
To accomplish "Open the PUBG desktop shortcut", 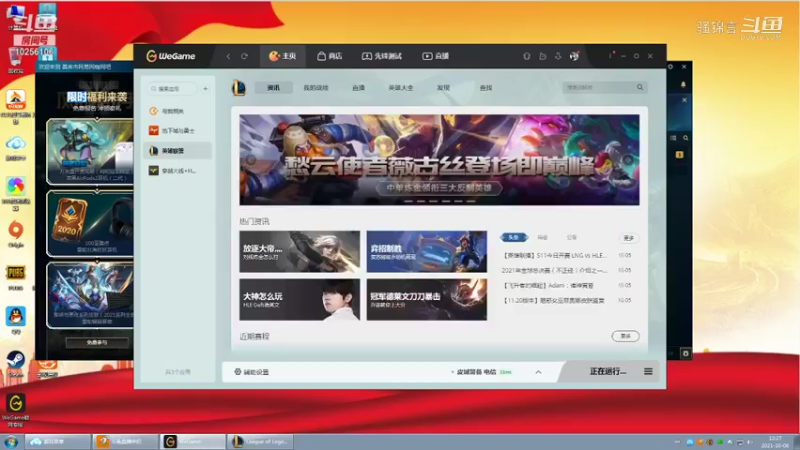I will point(16,277).
